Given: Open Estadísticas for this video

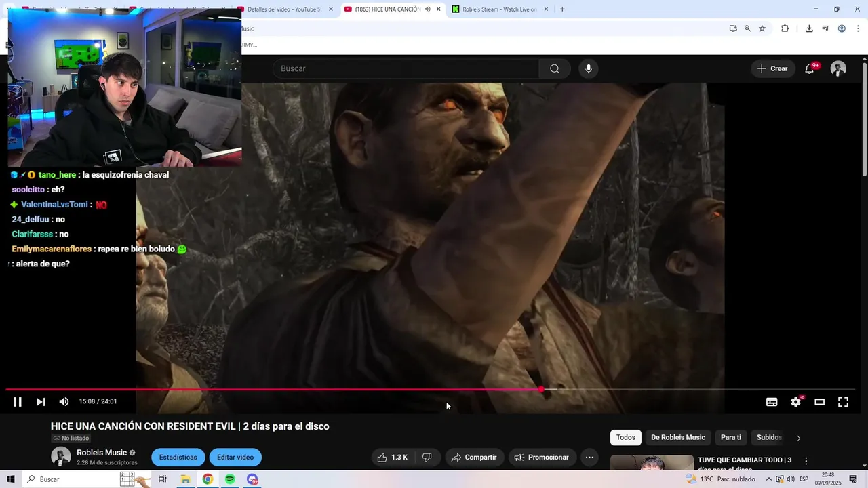Looking at the screenshot, I should [178, 457].
